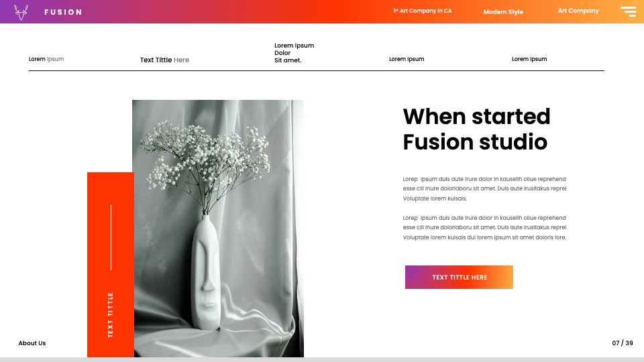Screen dimensions: 644x362
Task: Click the red-orange vertical block
Action: tap(111, 265)
